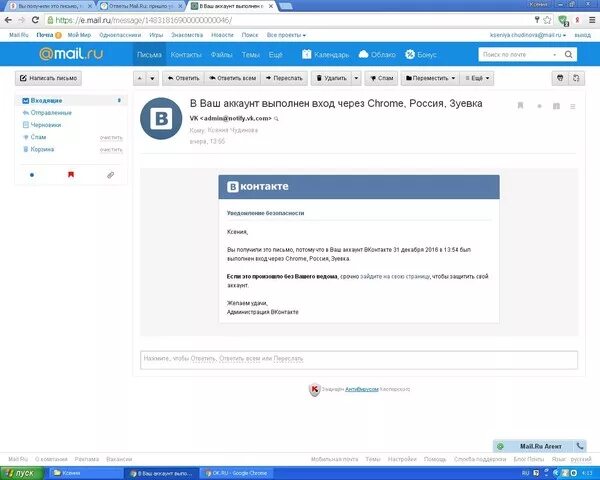The height and width of the screenshot is (480, 600).
Task: Click the browser address bar
Action: [289, 20]
